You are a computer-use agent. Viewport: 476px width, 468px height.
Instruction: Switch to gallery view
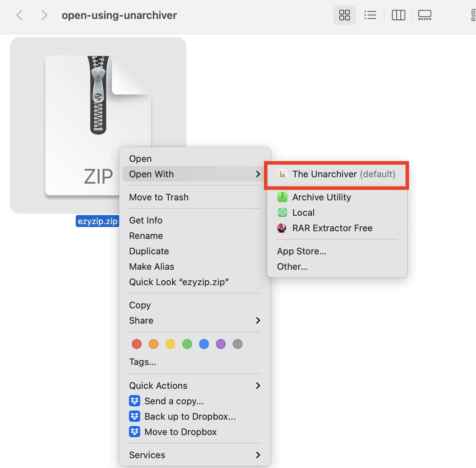(424, 15)
